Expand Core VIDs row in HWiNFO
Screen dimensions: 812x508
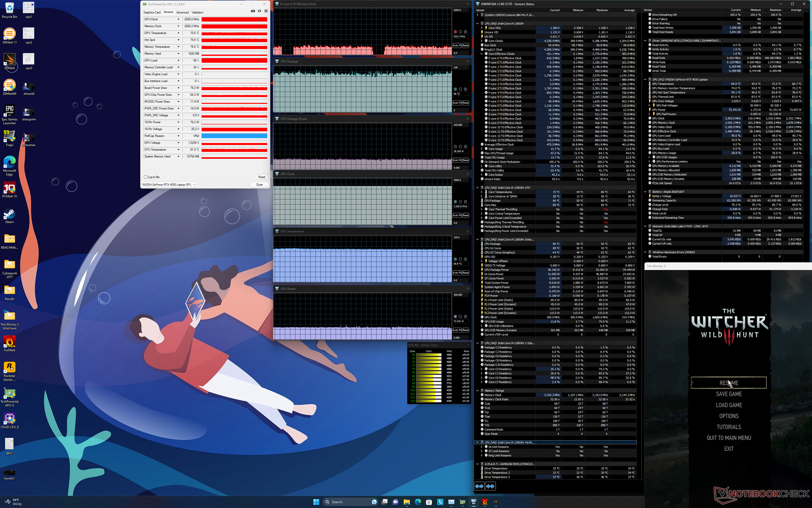pyautogui.click(x=481, y=28)
